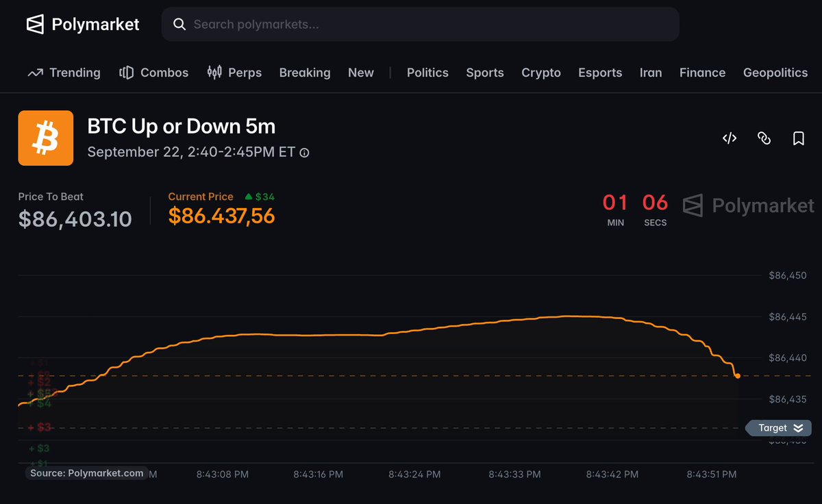
Task: Click the Price To Beat value $86,403.10
Action: tap(75, 218)
